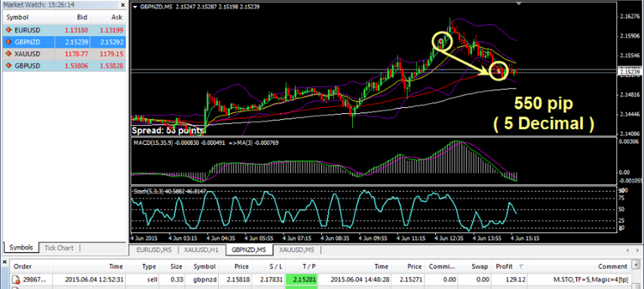This screenshot has width=644, height=289.
Task: Select the Symbols tab
Action: [21, 248]
